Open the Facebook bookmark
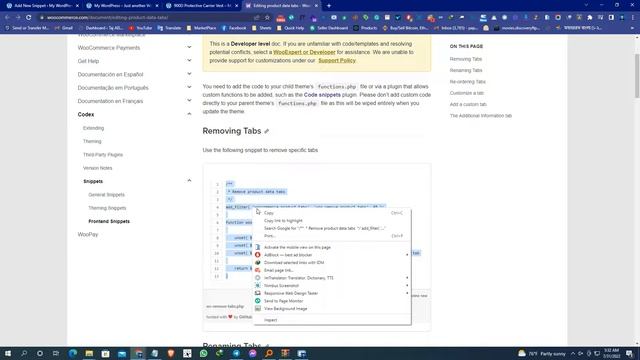The height and width of the screenshot is (360, 640). (x=234, y=28)
